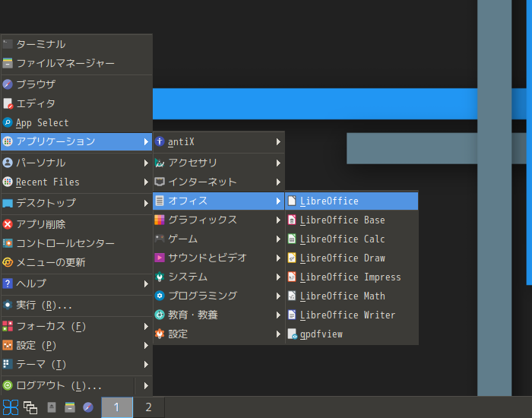The image size is (532, 418).
Task: Expand the パーソナル submenu arrow
Action: 146,163
